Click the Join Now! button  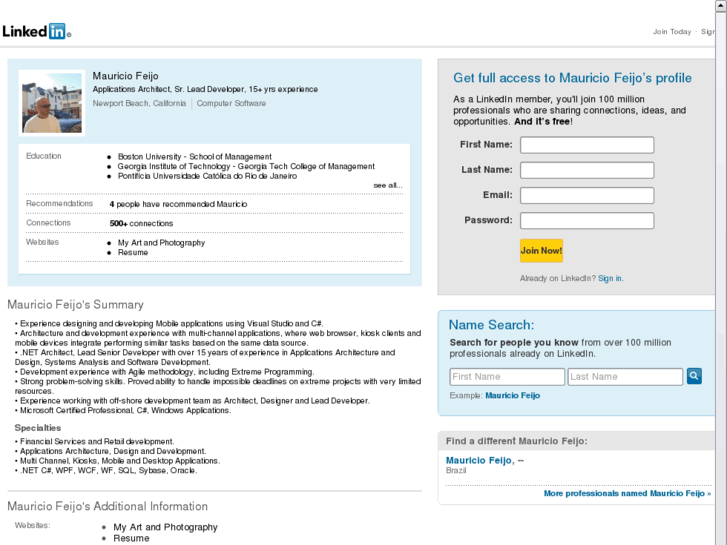click(x=541, y=250)
